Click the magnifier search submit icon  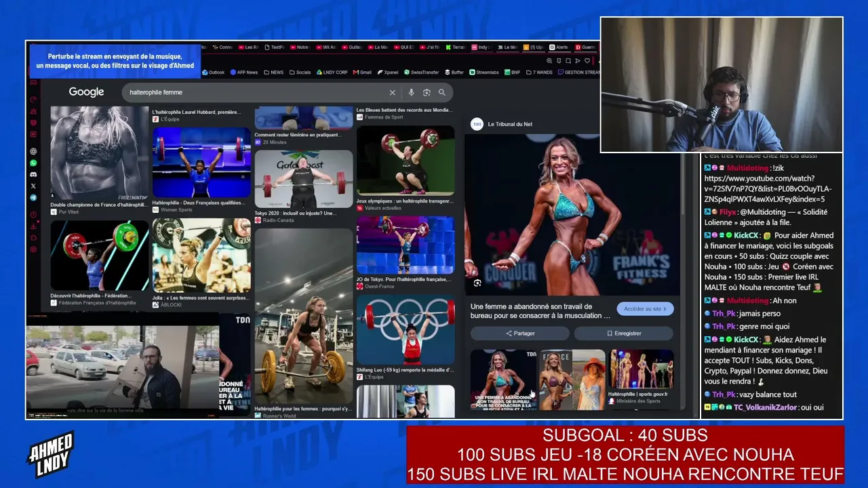click(442, 93)
